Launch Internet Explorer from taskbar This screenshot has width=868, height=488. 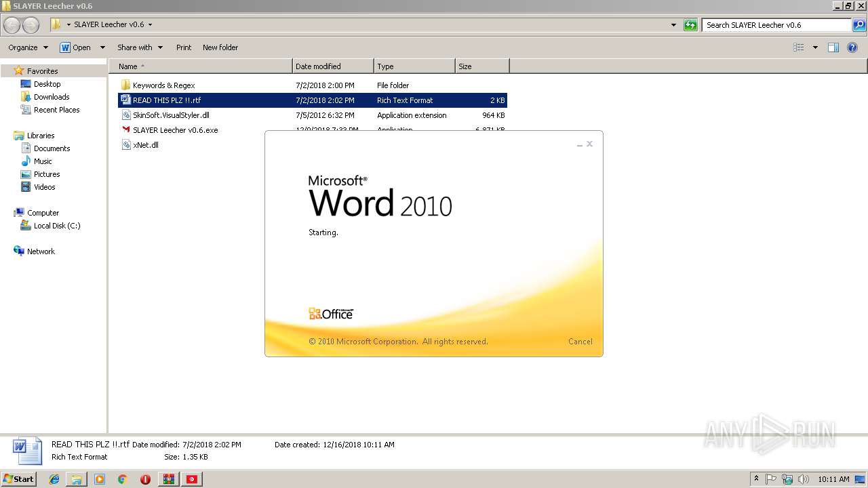54,479
